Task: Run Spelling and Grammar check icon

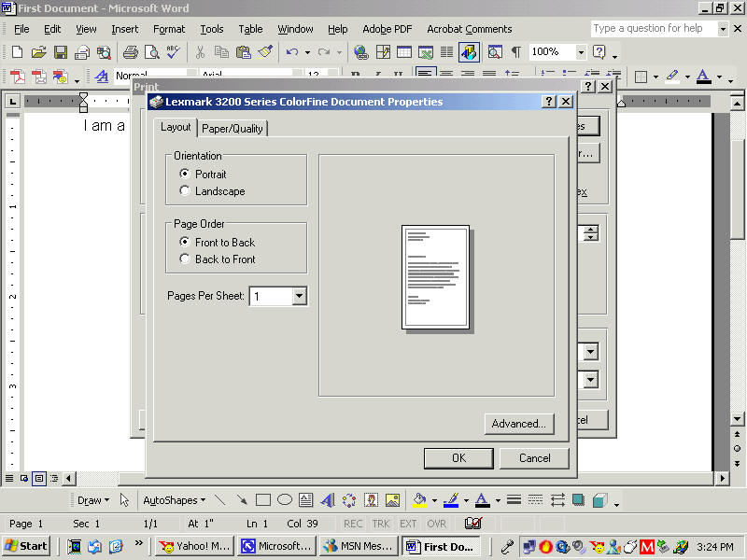Action: click(x=173, y=52)
